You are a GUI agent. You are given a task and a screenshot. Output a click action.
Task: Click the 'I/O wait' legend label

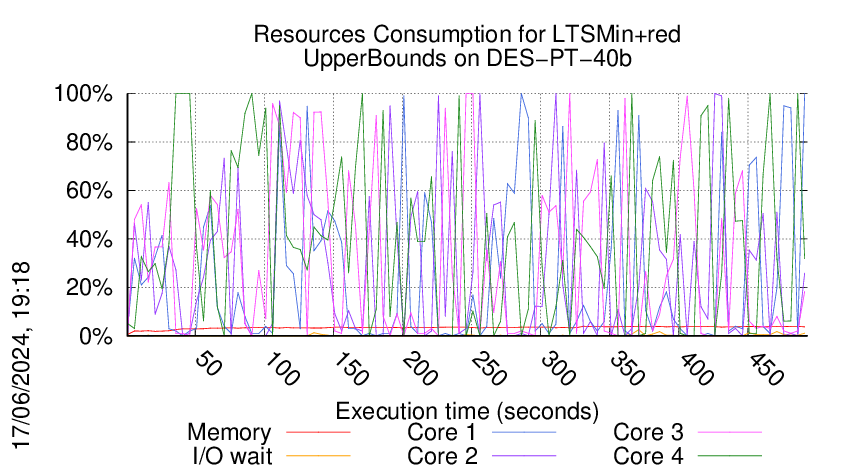(x=232, y=456)
